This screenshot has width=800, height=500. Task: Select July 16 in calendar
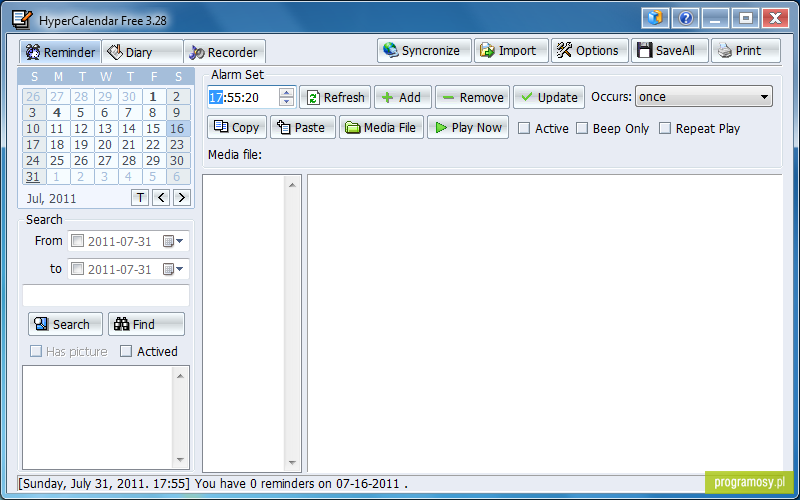[x=178, y=129]
